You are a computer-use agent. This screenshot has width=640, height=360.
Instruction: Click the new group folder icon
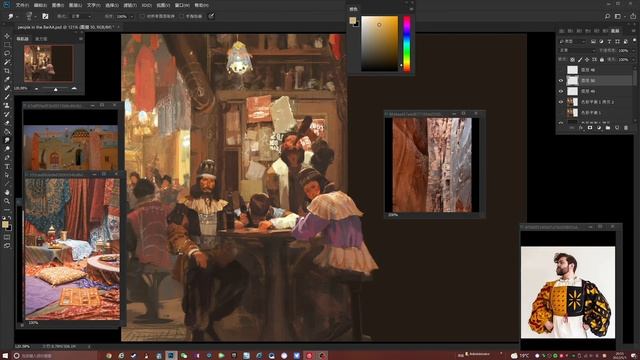(608, 128)
